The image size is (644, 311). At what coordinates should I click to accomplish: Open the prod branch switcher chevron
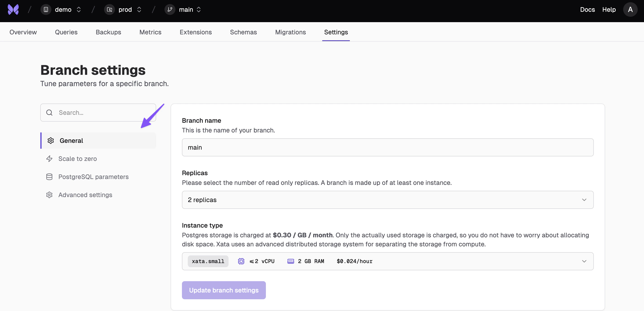[139, 9]
